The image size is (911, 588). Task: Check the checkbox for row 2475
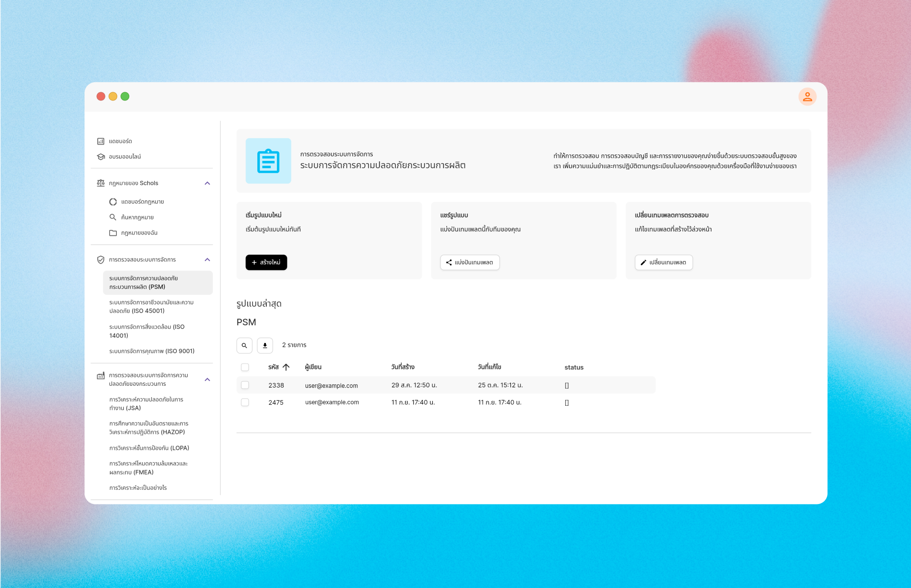pyautogui.click(x=245, y=402)
